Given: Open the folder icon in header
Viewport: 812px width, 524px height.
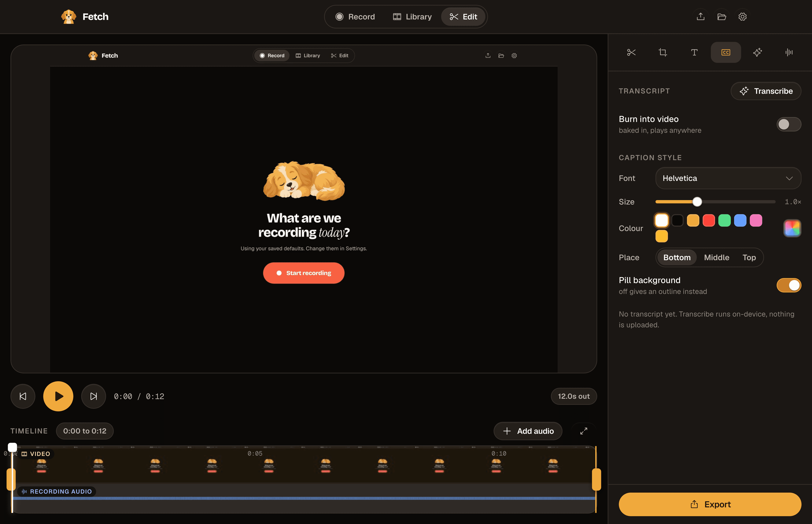Looking at the screenshot, I should pyautogui.click(x=721, y=16).
